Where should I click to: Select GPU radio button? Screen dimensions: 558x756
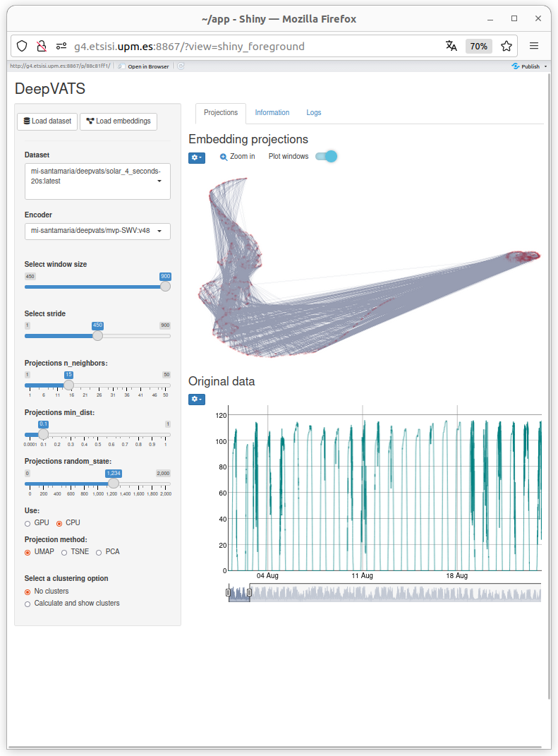tap(28, 524)
